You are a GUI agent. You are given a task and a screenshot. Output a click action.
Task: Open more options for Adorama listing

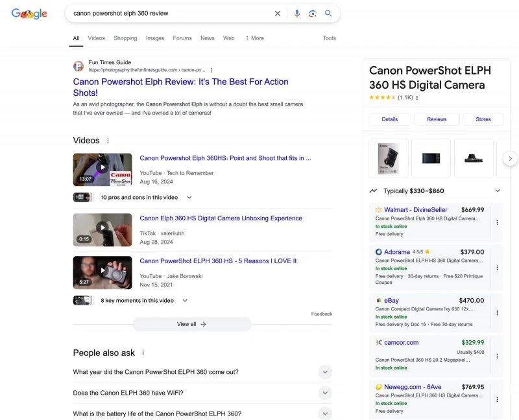497,268
